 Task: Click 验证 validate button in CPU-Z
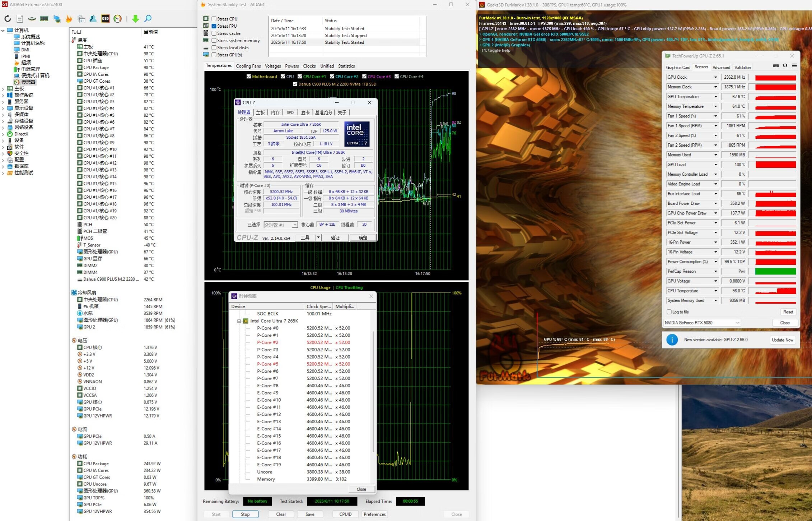(335, 238)
